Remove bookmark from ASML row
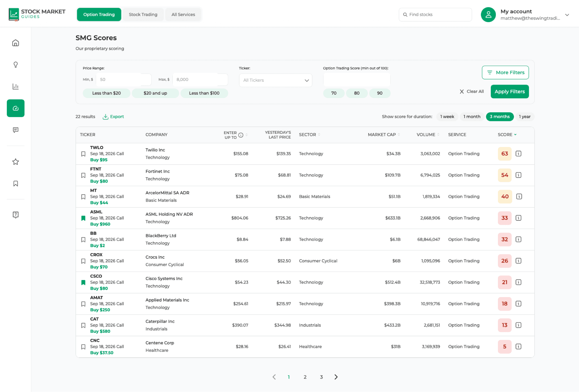This screenshot has height=392, width=579. [x=83, y=218]
